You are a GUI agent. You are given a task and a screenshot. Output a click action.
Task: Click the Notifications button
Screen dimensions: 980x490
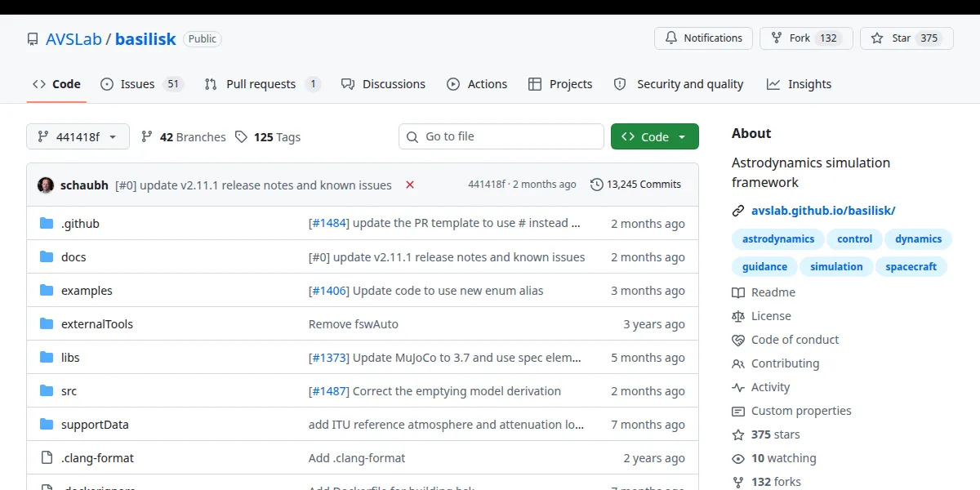point(704,38)
